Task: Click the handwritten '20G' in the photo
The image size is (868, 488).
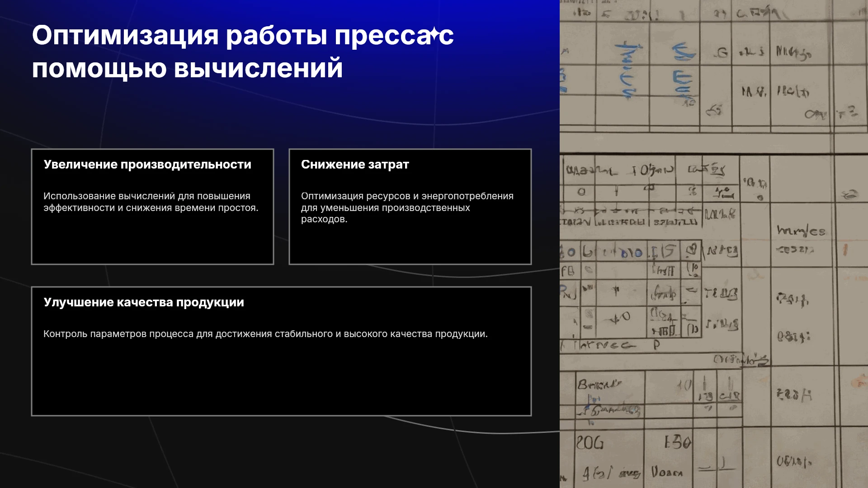Action: tap(590, 442)
